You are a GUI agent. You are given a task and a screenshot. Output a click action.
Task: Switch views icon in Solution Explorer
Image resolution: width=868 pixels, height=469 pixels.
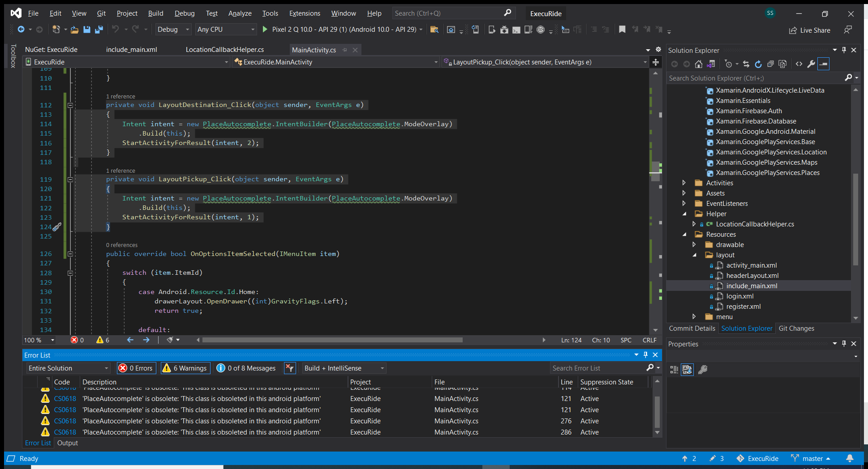click(711, 64)
